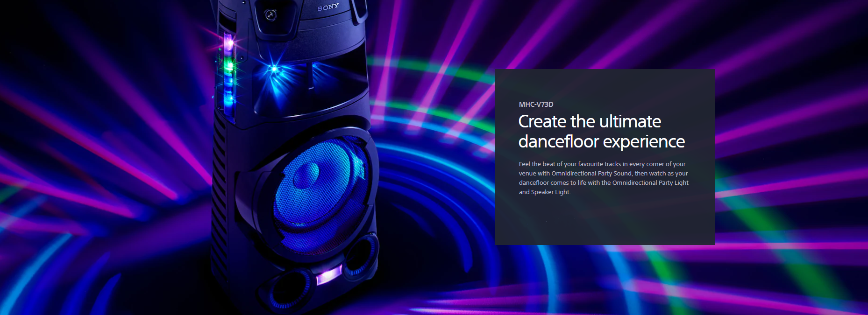Click the MHC-V73D model label
Screen dimensions: 868x315
(x=536, y=105)
